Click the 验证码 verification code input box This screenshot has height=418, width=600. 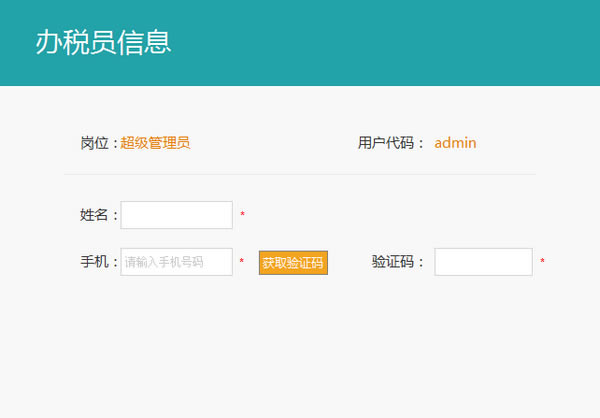pos(483,262)
